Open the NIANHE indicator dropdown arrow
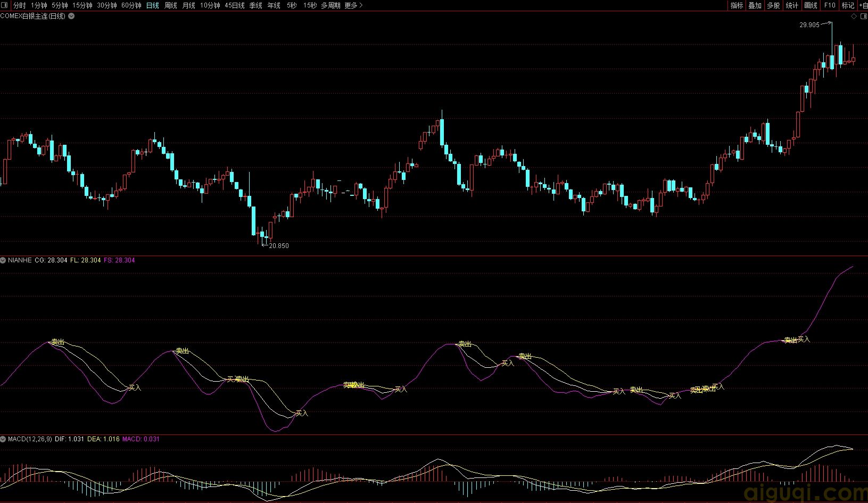The image size is (868, 503). point(3,260)
